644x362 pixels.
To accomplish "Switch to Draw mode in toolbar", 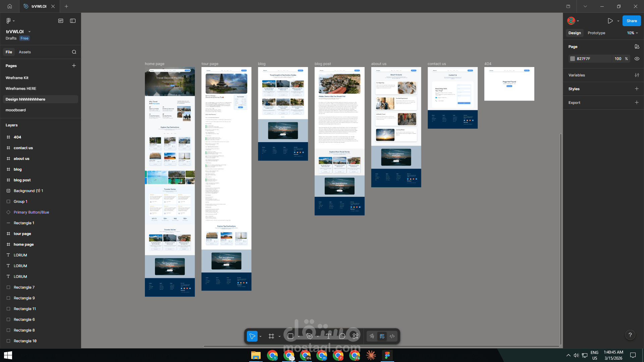I will pos(372,336).
